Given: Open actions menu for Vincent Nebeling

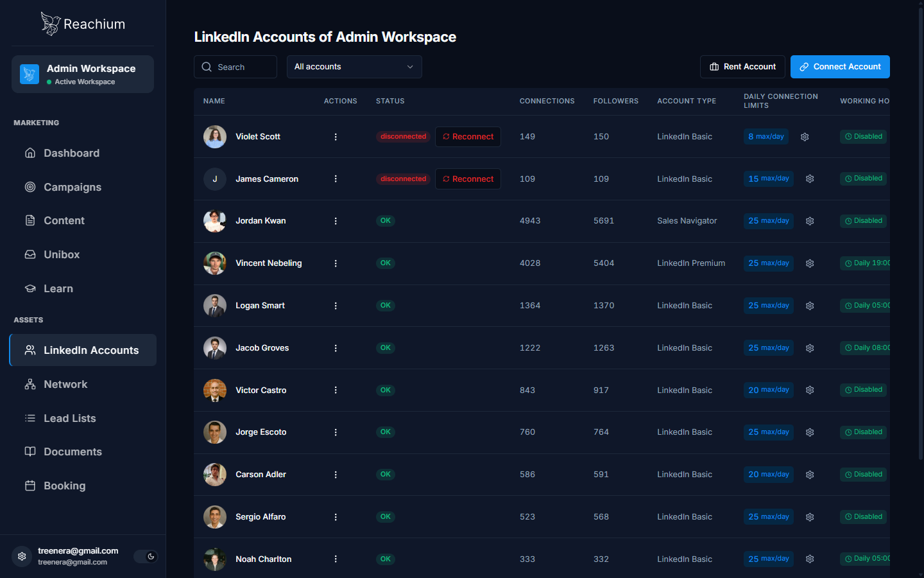Looking at the screenshot, I should [x=336, y=263].
